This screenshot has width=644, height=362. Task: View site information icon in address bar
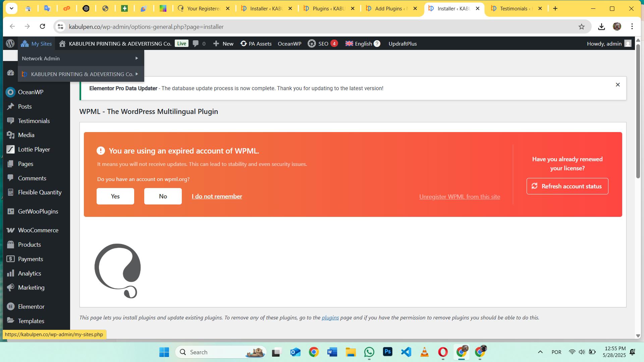pyautogui.click(x=60, y=26)
